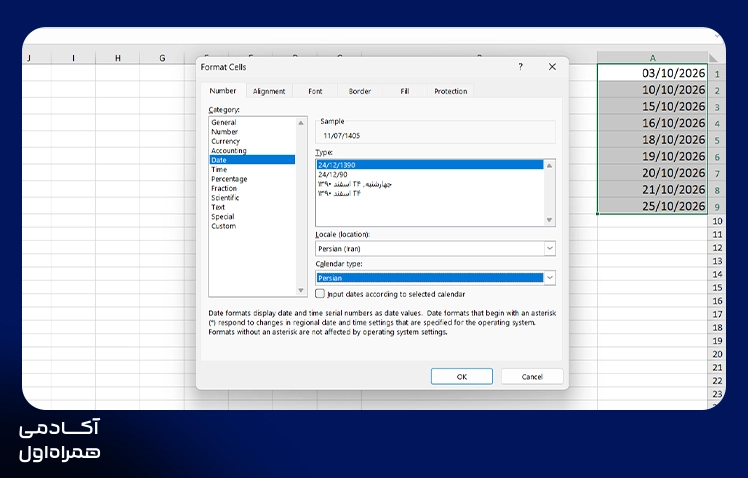
Task: Select the Scientific category
Action: (252, 197)
